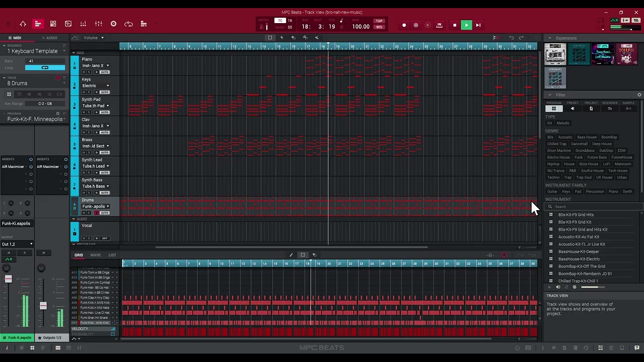Open the main hamburger menu

(8, 24)
